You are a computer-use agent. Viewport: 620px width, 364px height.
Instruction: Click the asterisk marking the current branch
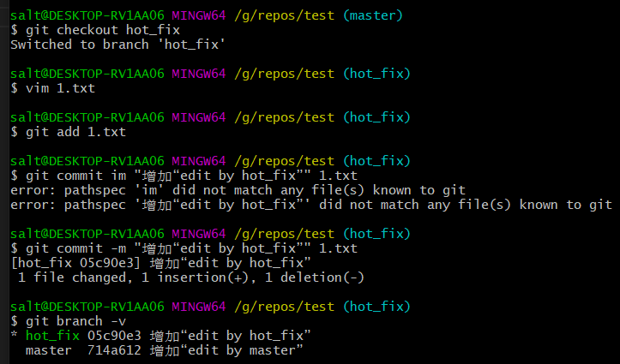(x=15, y=335)
